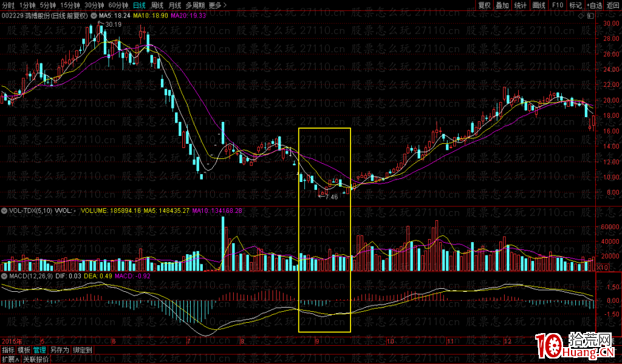Click the MA10: 18.90 label
Image resolution: width=622 pixels, height=364 pixels.
[151, 16]
